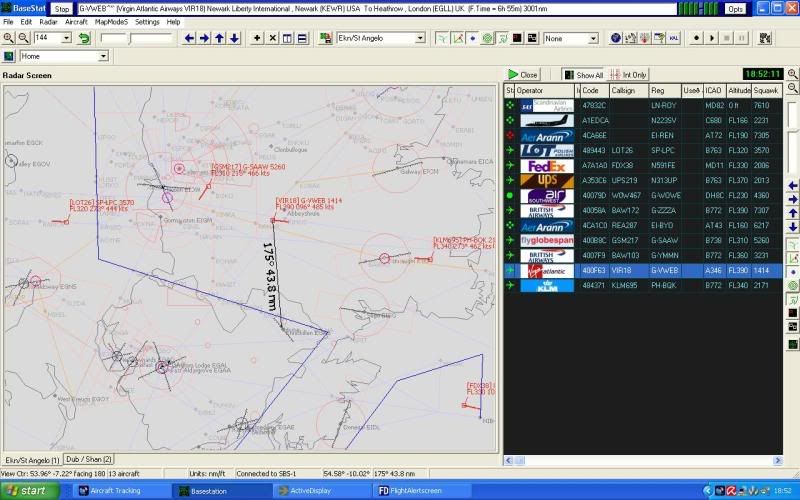
Task: Open the Ekn/St Angelo view dropdown
Action: [419, 38]
